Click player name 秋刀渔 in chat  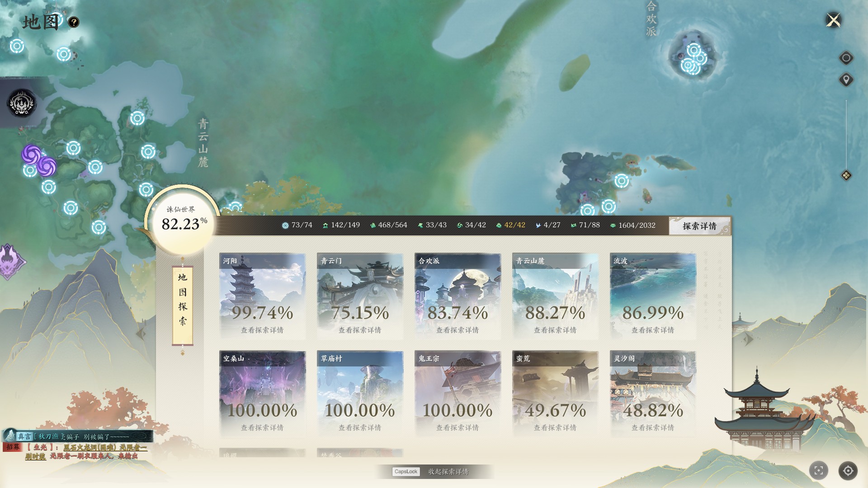click(48, 436)
